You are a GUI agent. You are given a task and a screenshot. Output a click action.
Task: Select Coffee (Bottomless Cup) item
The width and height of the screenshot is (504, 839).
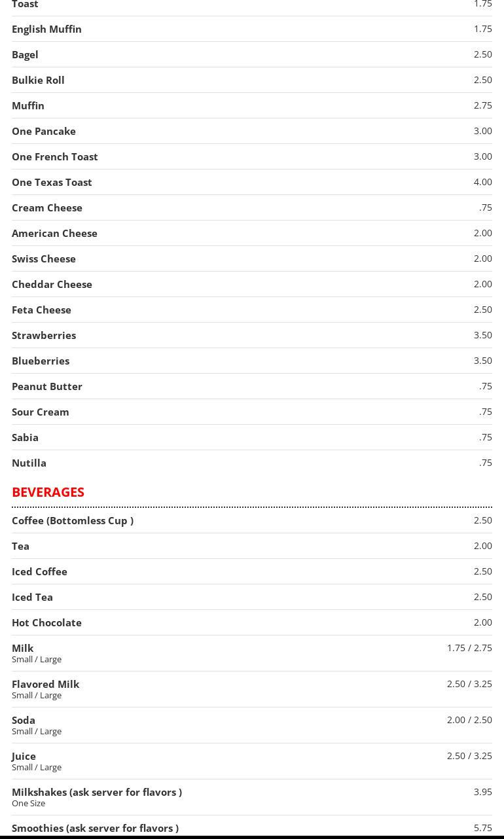click(x=73, y=520)
